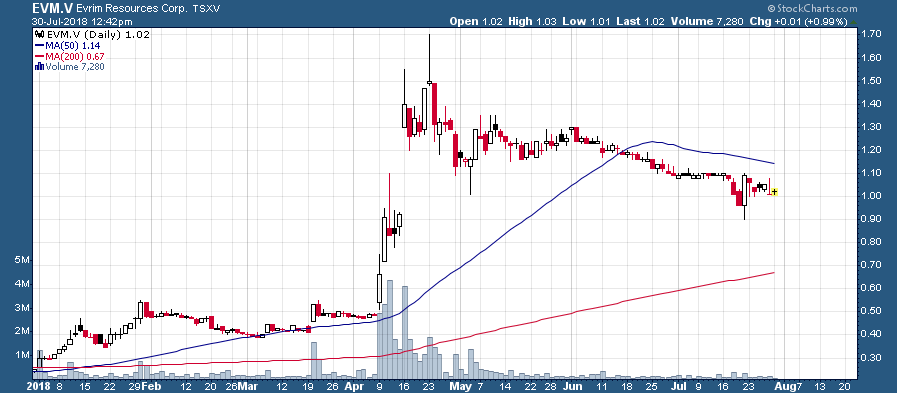Click the 0.70 price axis label
The width and height of the screenshot is (897, 393).
click(871, 265)
